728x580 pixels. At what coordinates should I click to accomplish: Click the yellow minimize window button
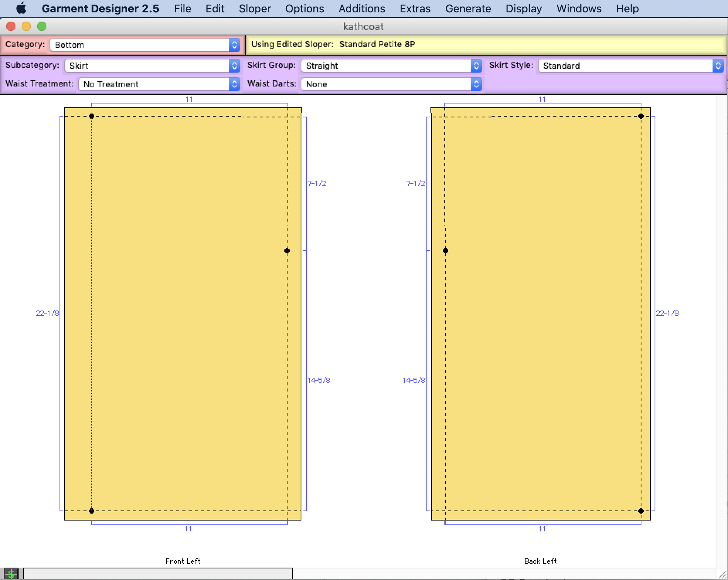coord(26,26)
